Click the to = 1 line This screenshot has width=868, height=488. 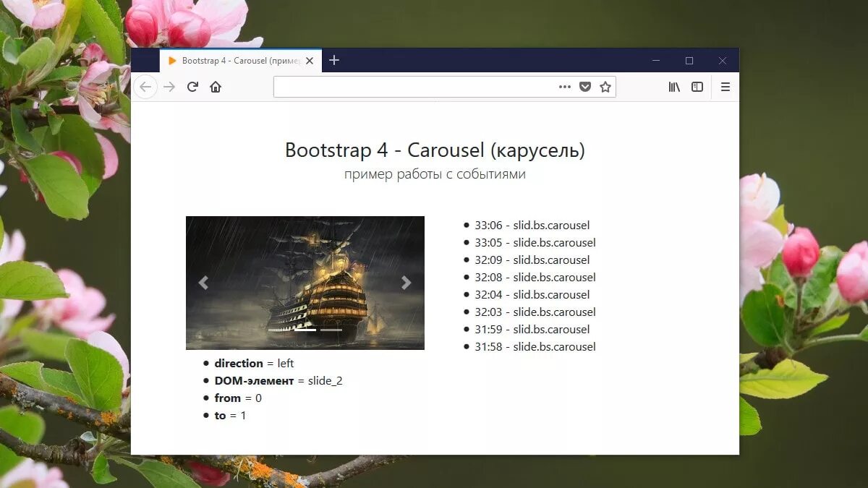[x=230, y=415]
